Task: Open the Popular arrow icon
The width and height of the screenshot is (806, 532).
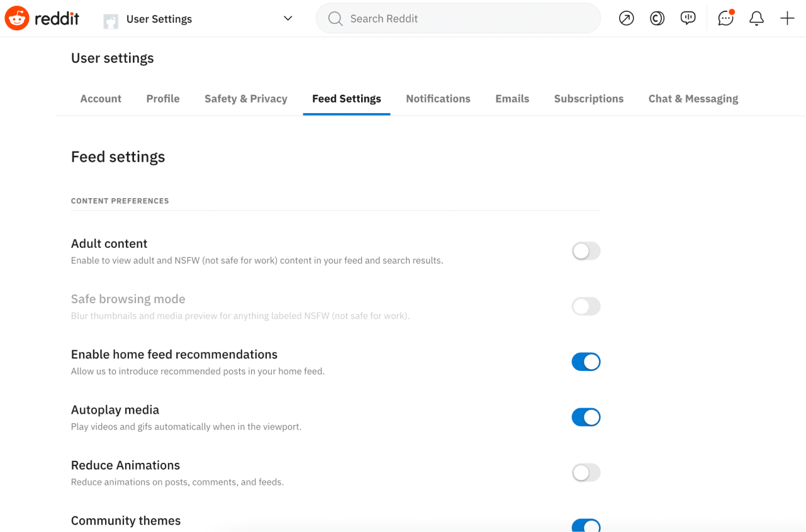Action: [x=626, y=19]
